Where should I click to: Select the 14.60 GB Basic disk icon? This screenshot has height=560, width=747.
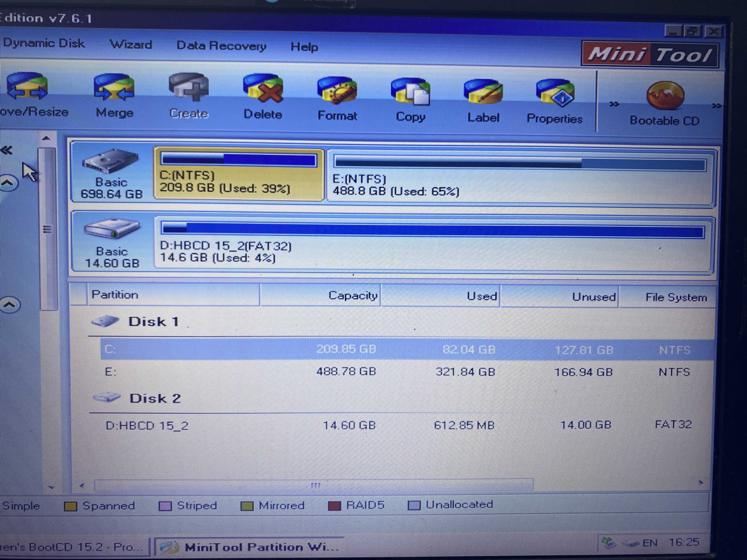coord(112,229)
